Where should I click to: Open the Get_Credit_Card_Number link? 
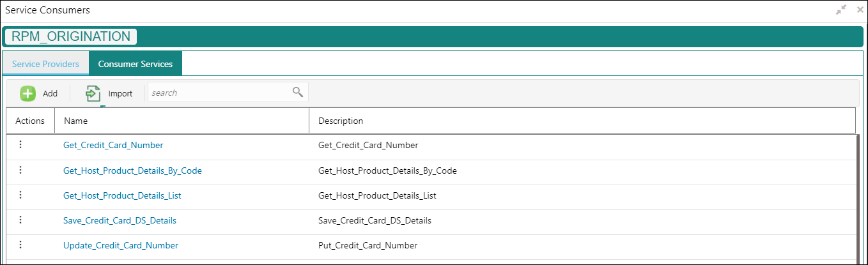pos(113,145)
